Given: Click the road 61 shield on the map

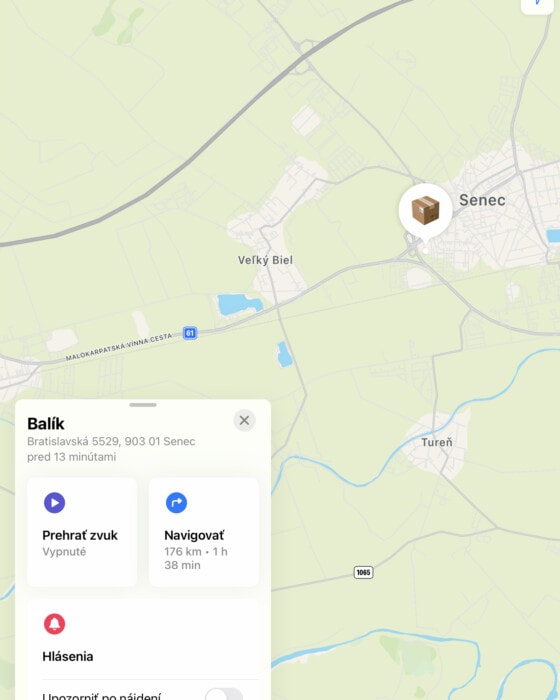Looking at the screenshot, I should click(x=190, y=333).
